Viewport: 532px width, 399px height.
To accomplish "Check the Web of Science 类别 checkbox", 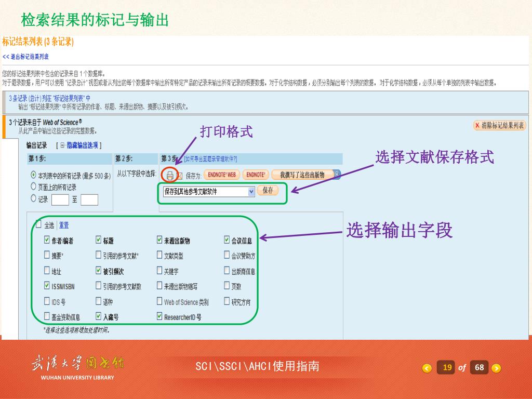I will click(159, 301).
